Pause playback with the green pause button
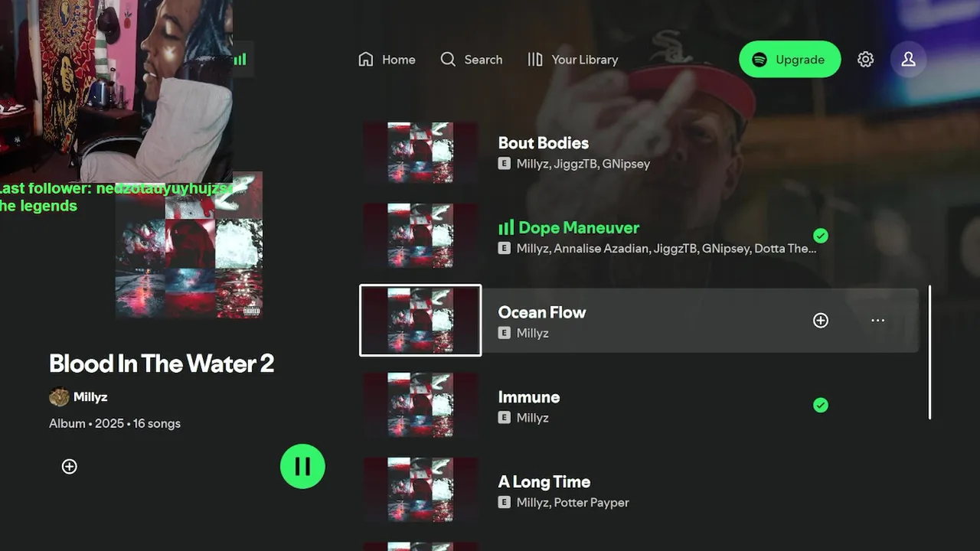This screenshot has height=551, width=980. [302, 466]
